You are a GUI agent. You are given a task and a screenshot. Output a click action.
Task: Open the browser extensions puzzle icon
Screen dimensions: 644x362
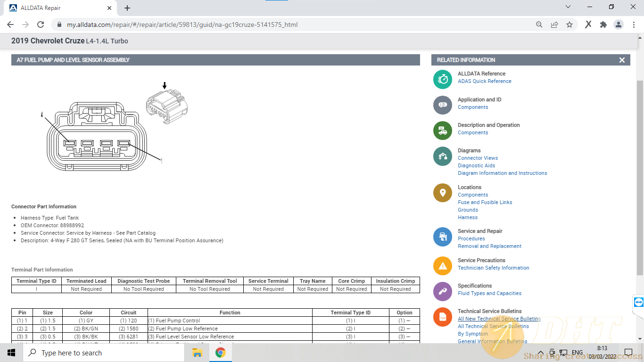[x=603, y=25]
